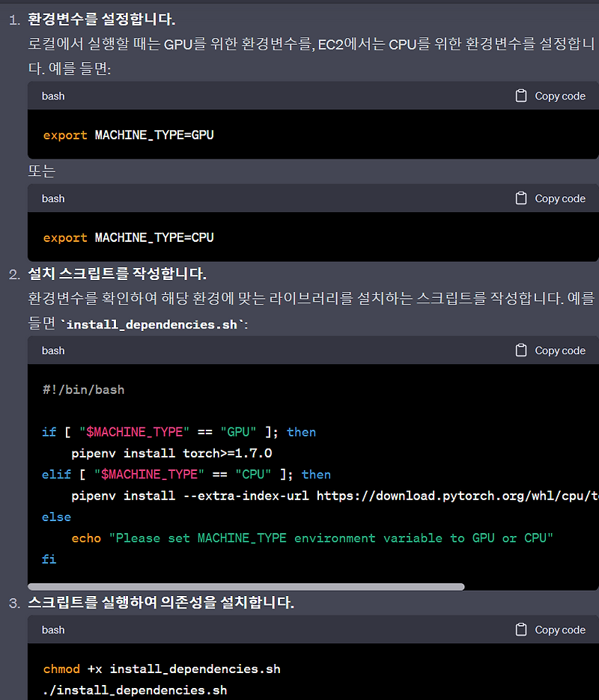Click the bash label on the MACHINE_TYPE=CPU block
This screenshot has width=599, height=700.
pos(52,198)
